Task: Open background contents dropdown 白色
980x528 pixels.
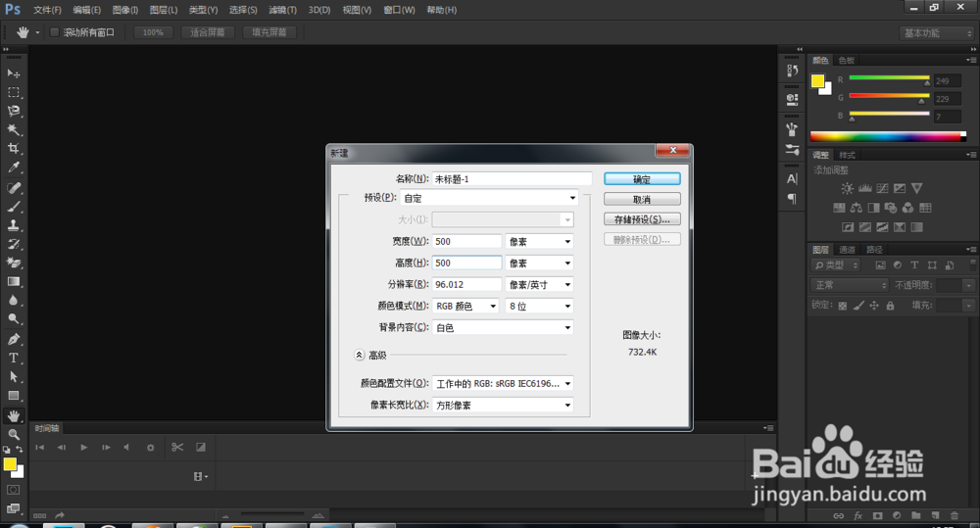Action: pyautogui.click(x=503, y=327)
